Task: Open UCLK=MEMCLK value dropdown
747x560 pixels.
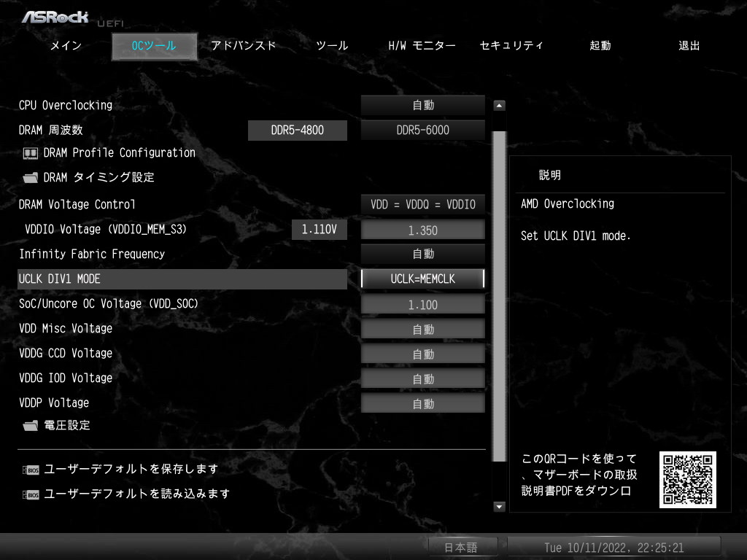Action: (x=423, y=279)
